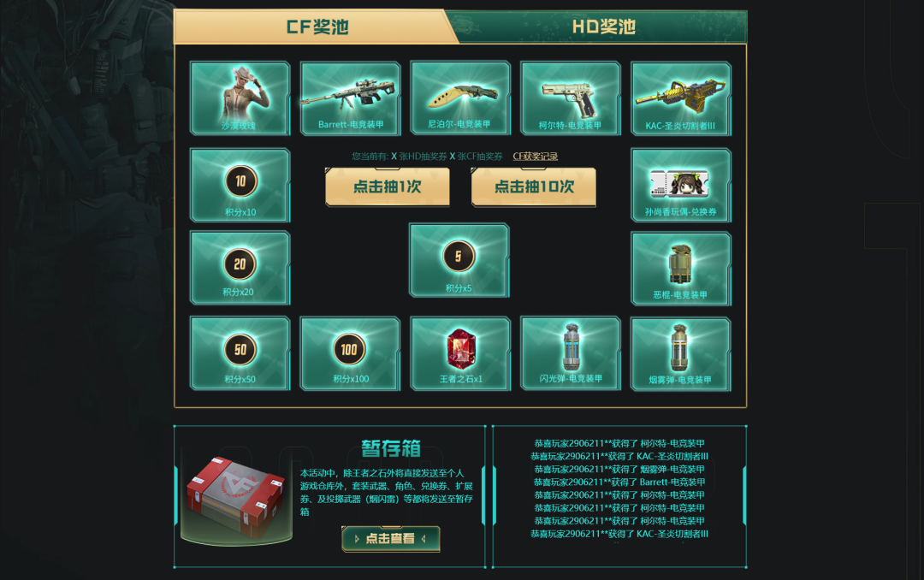
Task: Select the 沙漠玫瑰 character prize tile
Action: [x=240, y=98]
